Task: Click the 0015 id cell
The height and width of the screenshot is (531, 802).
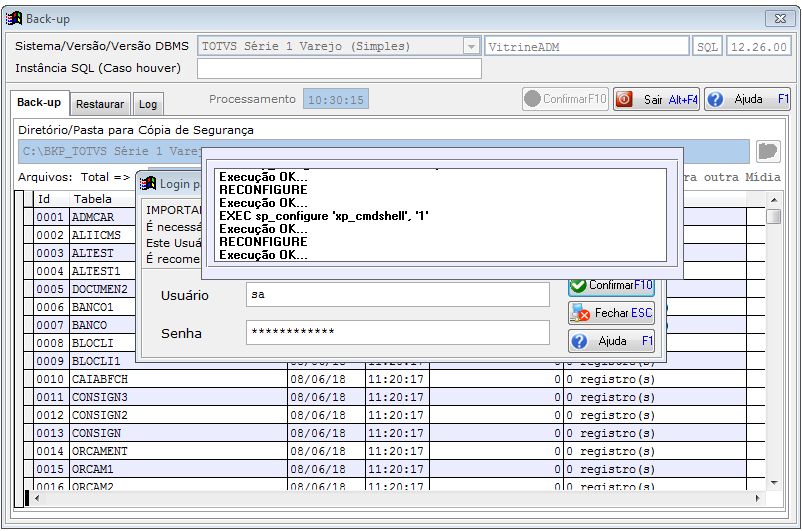Action: (50, 469)
